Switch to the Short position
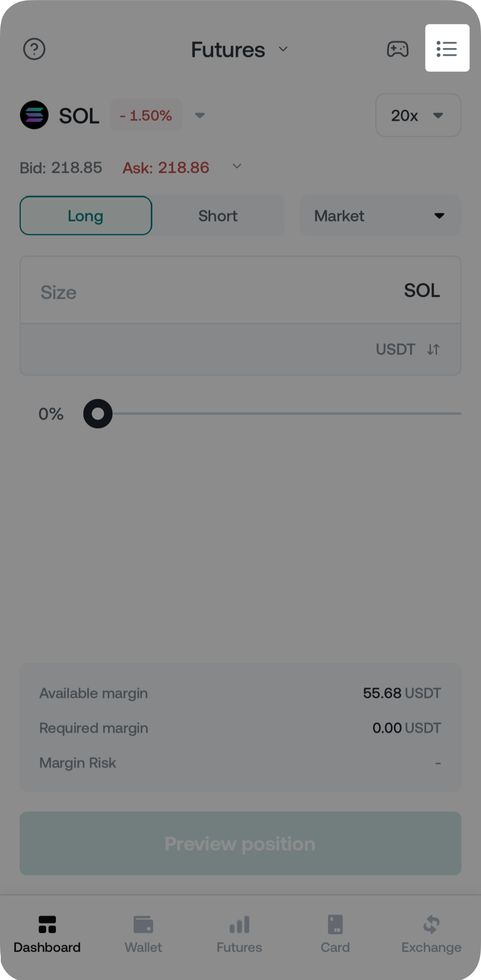This screenshot has width=481, height=980. (x=218, y=216)
